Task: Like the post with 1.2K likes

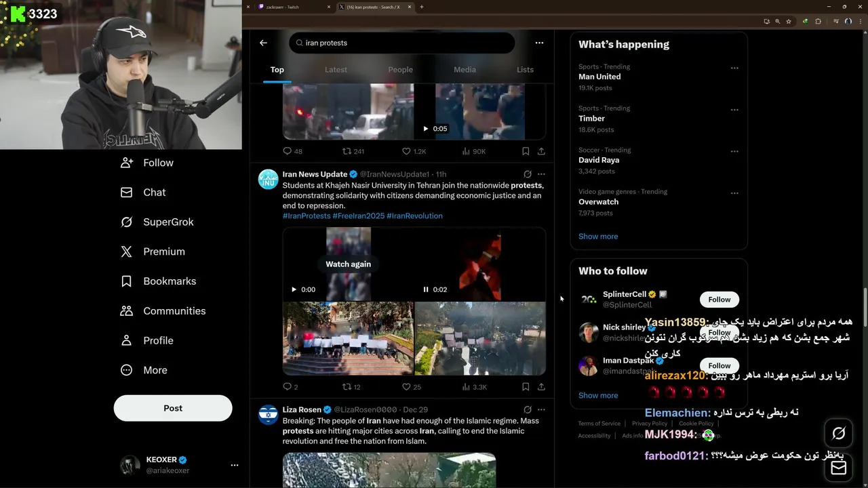Action: 414,151
